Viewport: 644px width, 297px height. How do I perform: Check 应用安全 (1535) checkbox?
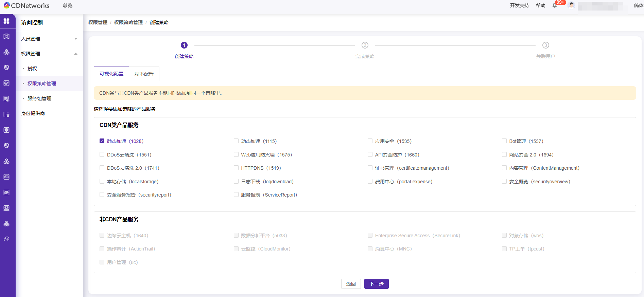(370, 141)
